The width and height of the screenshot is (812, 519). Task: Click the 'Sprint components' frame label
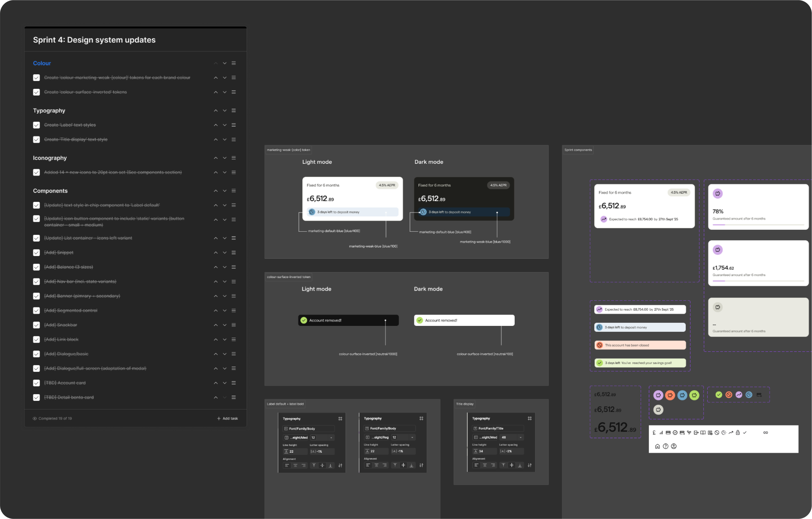point(578,150)
